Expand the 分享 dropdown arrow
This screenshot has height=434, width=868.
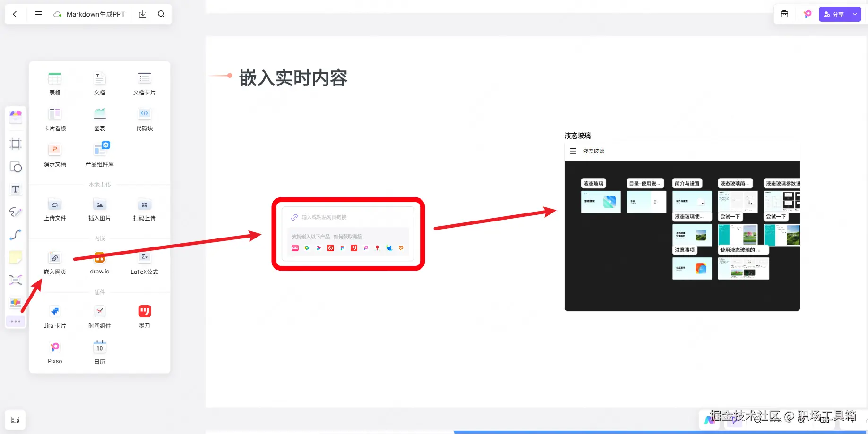pyautogui.click(x=855, y=14)
